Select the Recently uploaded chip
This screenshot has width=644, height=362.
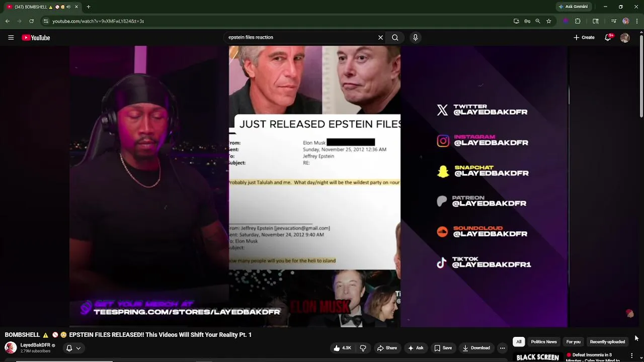[607, 342]
